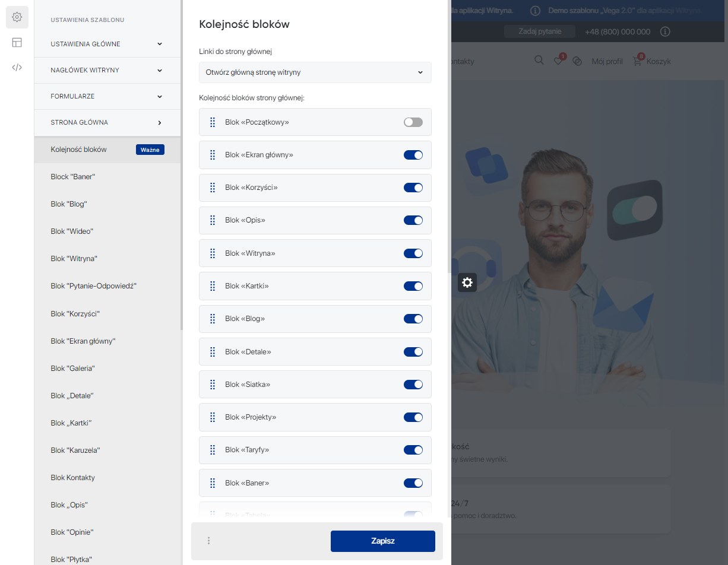Select Blok "Galeria" in the sidebar
Viewport: 728px width, 565px height.
(x=73, y=369)
